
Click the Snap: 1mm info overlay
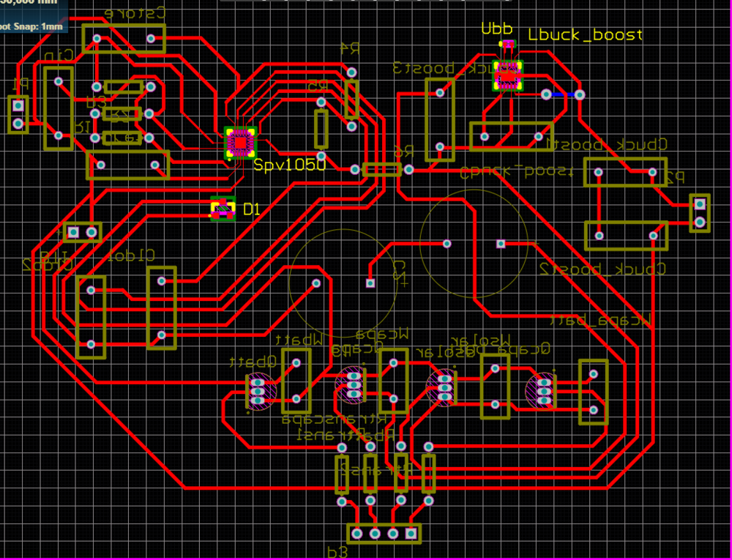point(33,27)
